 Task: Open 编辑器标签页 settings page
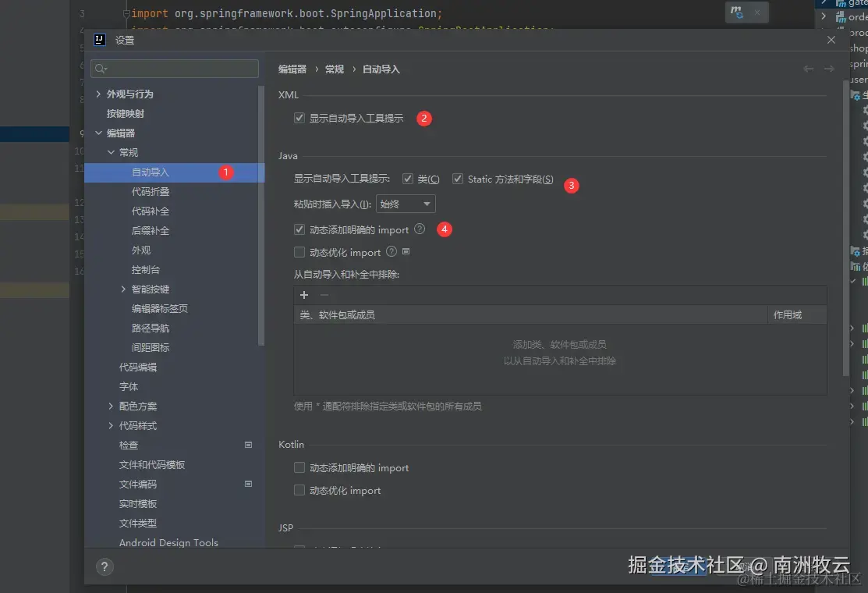(160, 308)
